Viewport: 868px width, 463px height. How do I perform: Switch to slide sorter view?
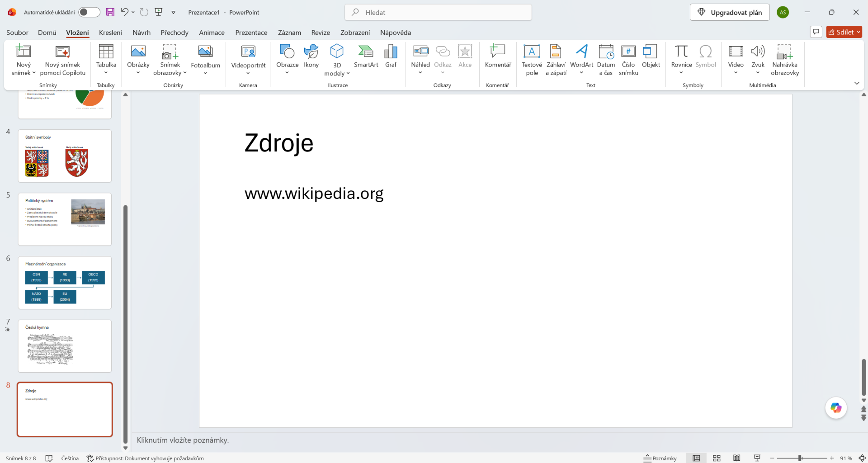tap(717, 458)
